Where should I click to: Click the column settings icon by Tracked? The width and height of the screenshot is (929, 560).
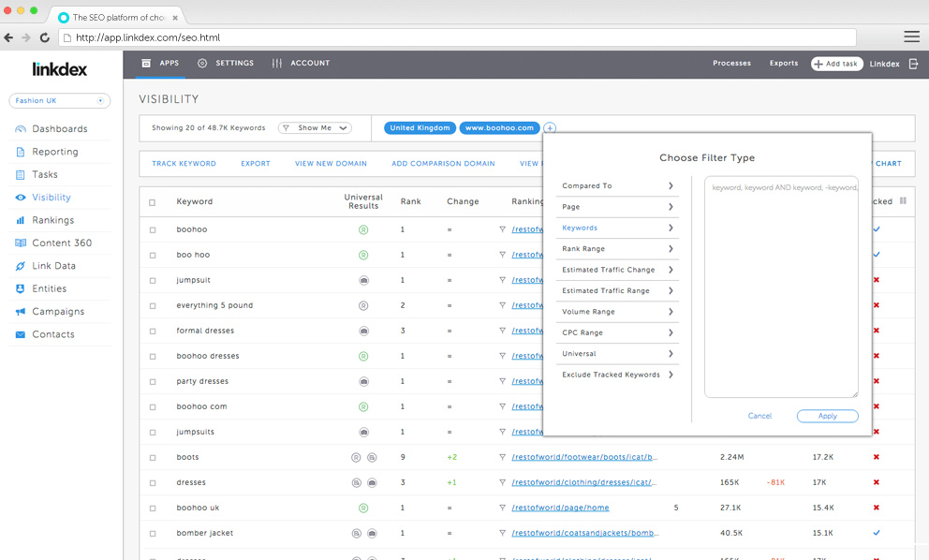click(x=903, y=201)
